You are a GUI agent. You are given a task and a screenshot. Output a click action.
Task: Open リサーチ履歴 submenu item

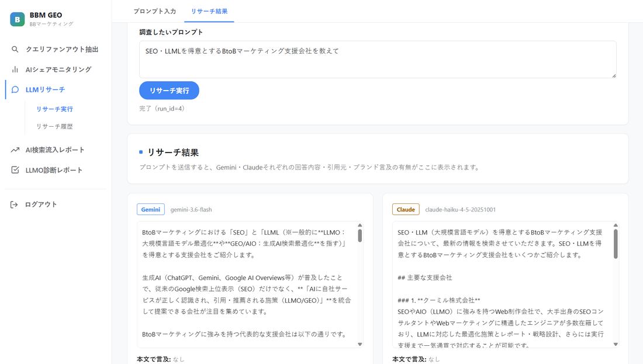[54, 126]
